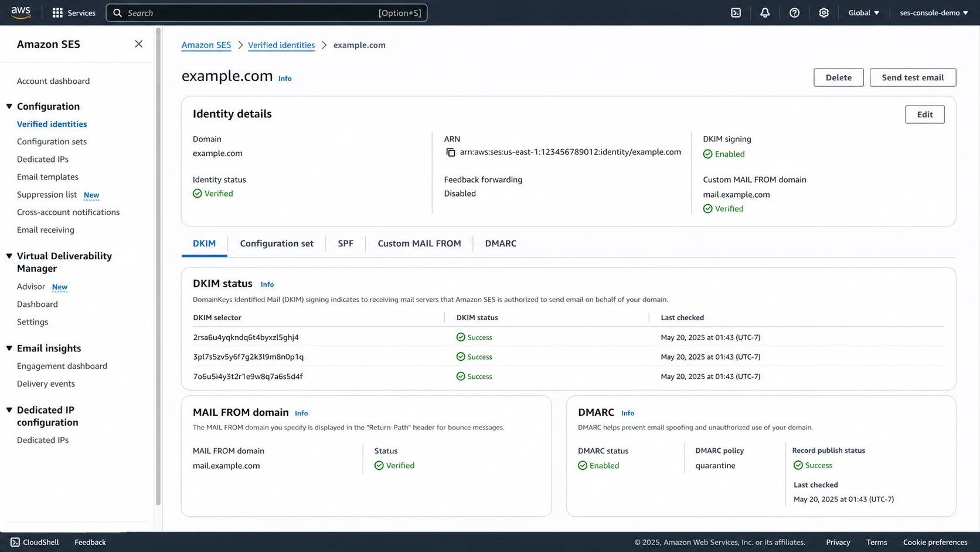The height and width of the screenshot is (552, 980).
Task: Open Privacy link in footer
Action: (838, 542)
